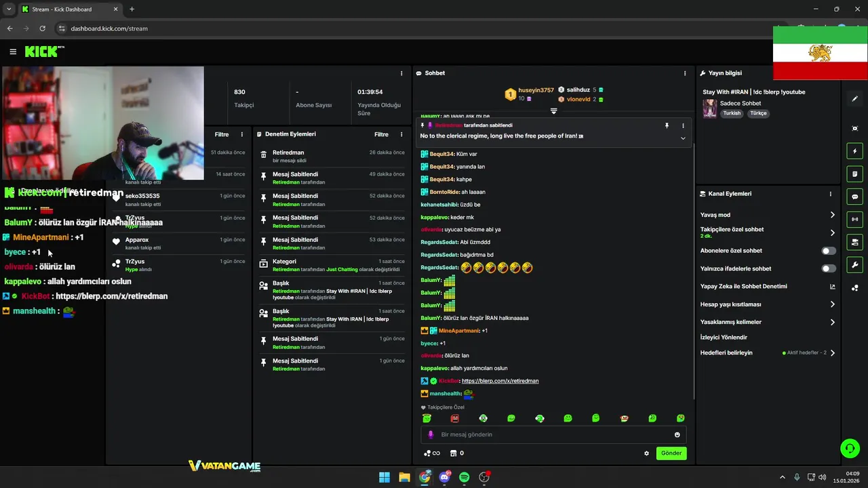Show hidden system tray icons

click(782, 477)
